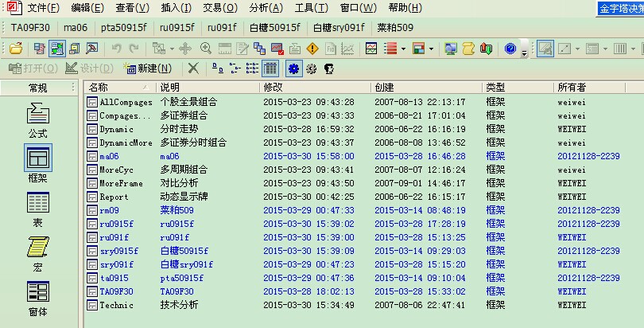Screen dimensions: 644x328
Task: Switch to large icons view
Action: click(x=218, y=68)
